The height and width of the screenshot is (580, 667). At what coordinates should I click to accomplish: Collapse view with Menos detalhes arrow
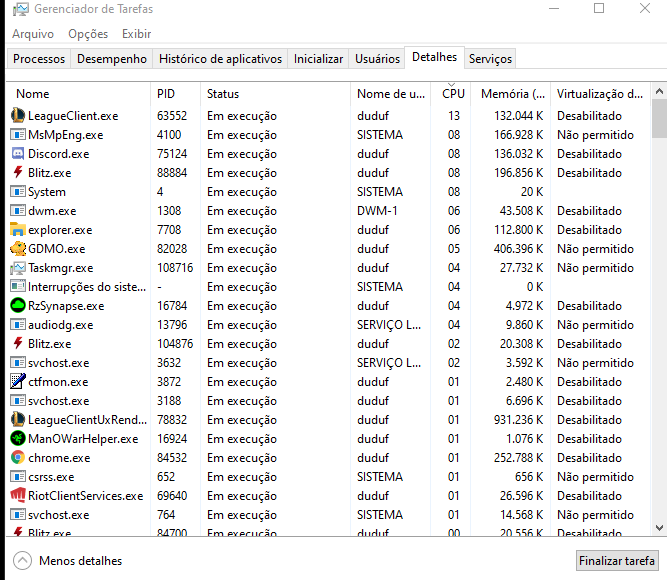pos(22,560)
